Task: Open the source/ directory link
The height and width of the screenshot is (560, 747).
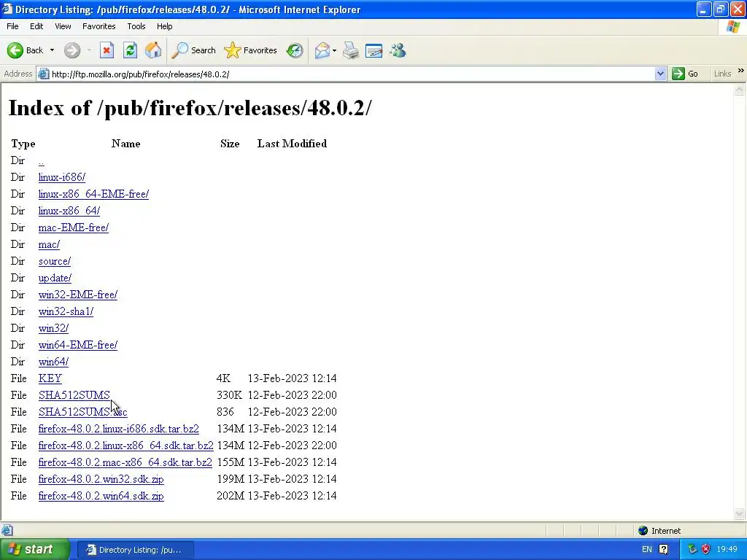Action: (x=54, y=261)
